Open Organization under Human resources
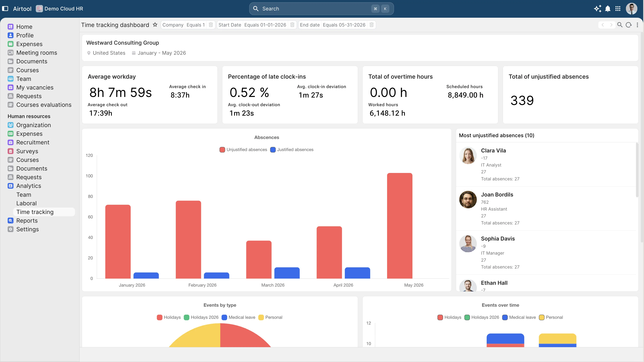Screen dimensions: 644x362 (x=34, y=125)
